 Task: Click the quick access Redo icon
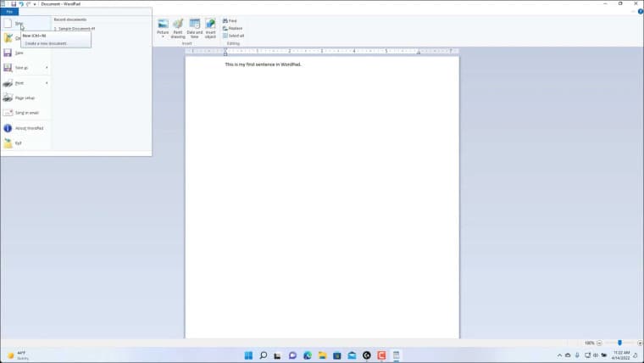coord(28,3)
